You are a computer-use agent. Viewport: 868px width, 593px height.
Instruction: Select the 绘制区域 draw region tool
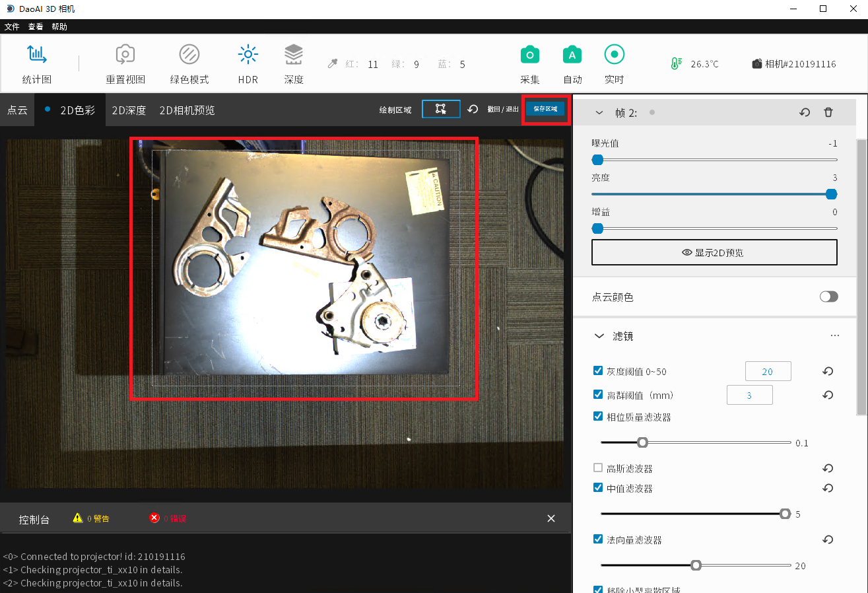(441, 109)
